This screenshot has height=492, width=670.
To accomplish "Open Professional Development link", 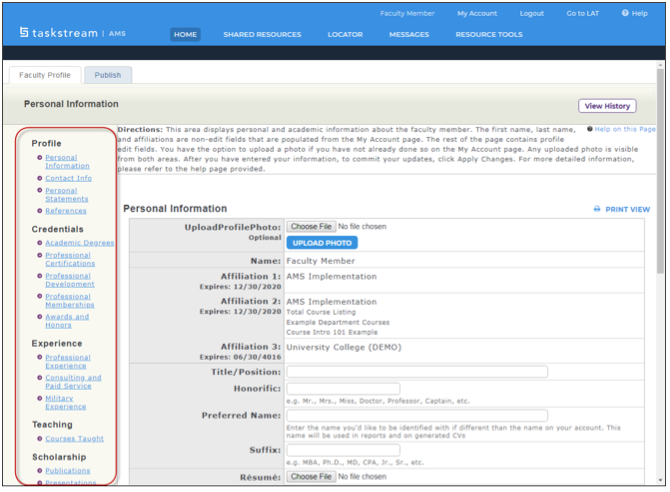I will click(70, 280).
